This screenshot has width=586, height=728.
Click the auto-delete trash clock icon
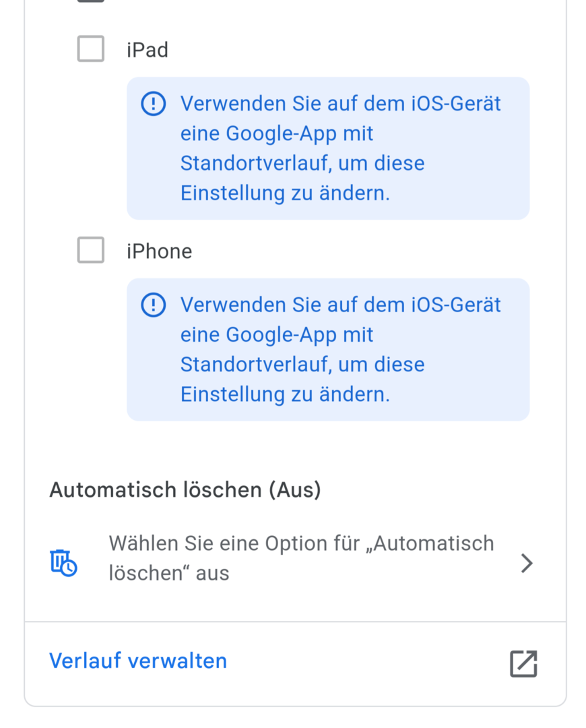[63, 562]
